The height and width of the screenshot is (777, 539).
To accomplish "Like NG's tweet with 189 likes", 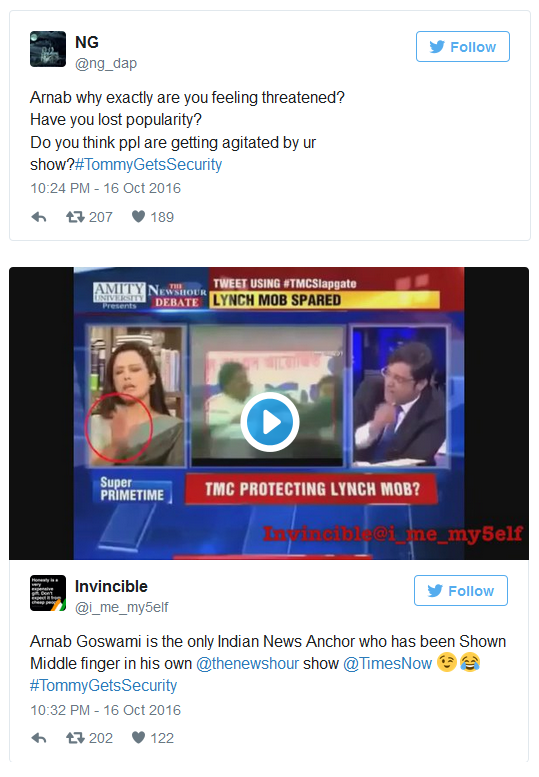I will click(153, 217).
